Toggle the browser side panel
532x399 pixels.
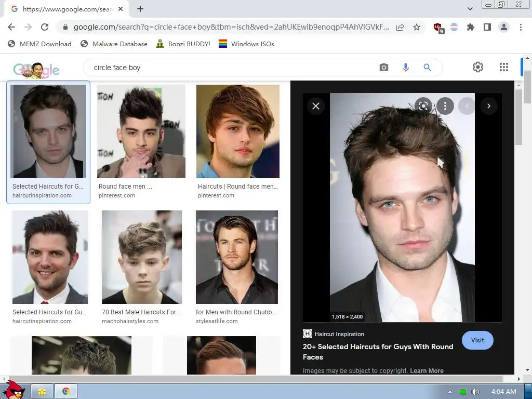(487, 27)
